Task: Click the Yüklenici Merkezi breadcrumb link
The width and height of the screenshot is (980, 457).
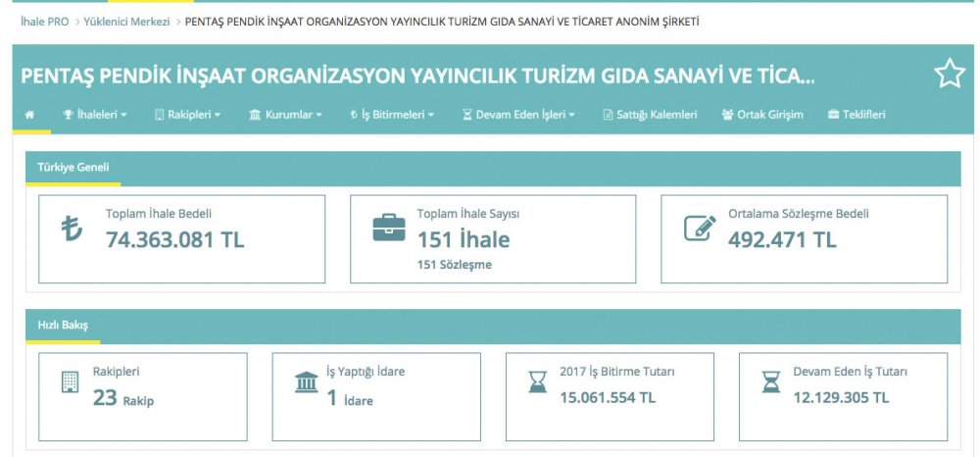Action: pyautogui.click(x=126, y=22)
